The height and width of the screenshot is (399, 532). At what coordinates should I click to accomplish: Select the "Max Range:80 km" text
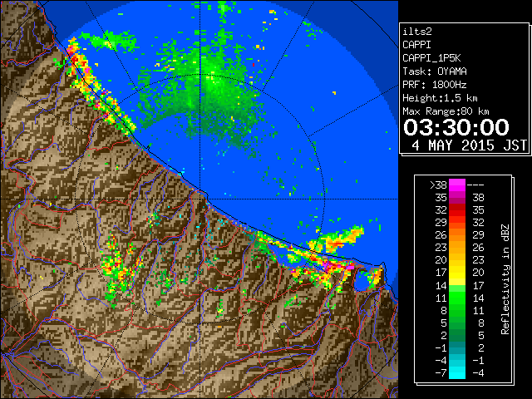(446, 111)
